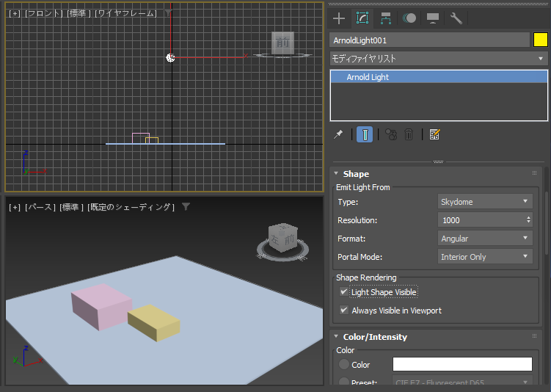Open Portal Mode dropdown Interior Only
Image resolution: width=551 pixels, height=392 pixels.
[x=485, y=257]
